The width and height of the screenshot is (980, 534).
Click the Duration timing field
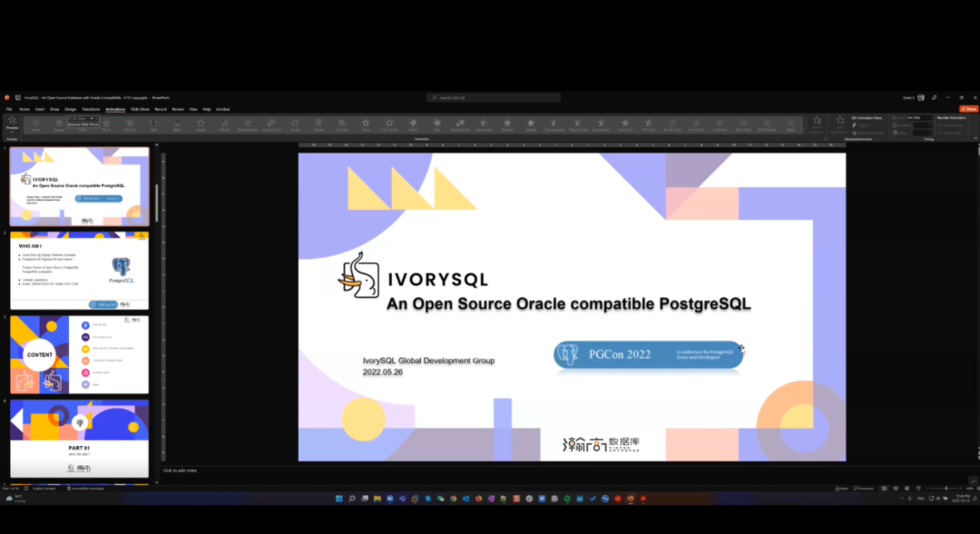click(923, 125)
